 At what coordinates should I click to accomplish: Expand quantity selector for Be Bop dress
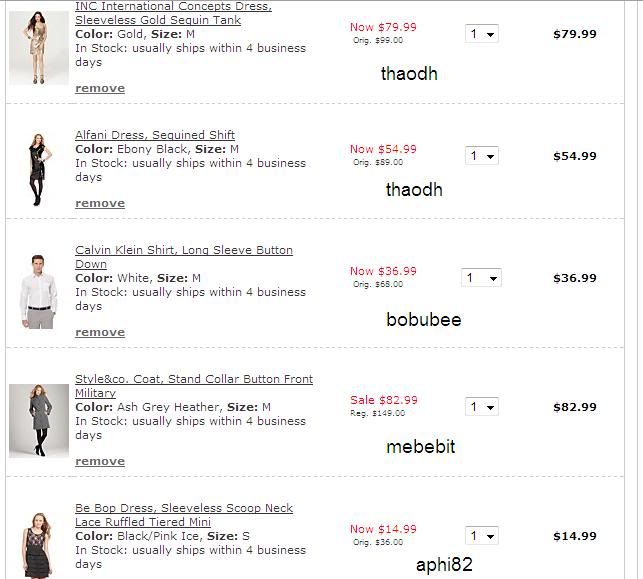(482, 536)
